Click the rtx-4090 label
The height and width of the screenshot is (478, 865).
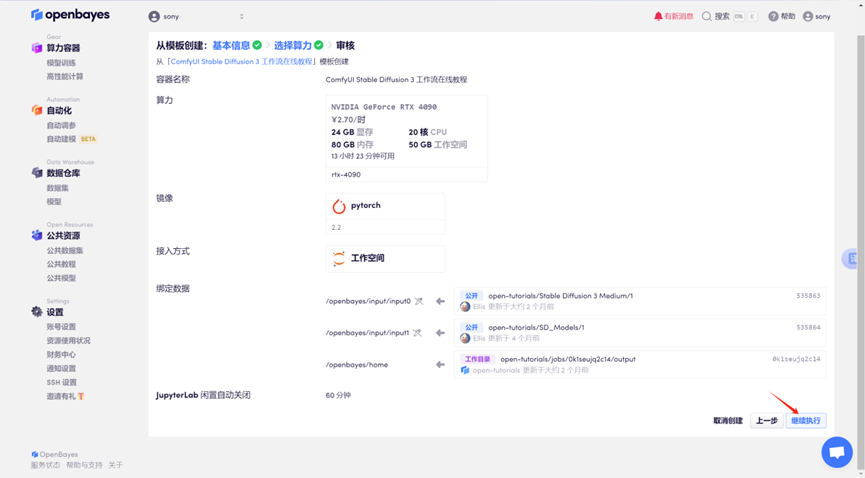pyautogui.click(x=346, y=174)
